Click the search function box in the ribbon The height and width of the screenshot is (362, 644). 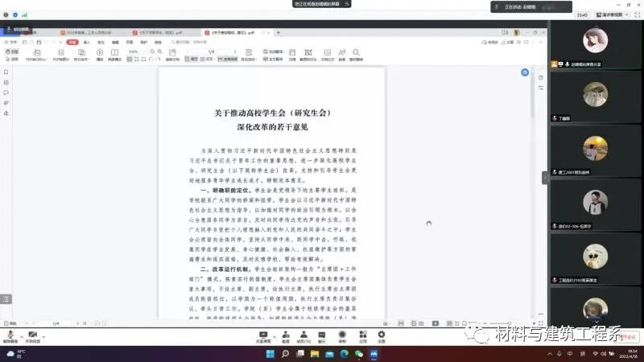tap(189, 43)
